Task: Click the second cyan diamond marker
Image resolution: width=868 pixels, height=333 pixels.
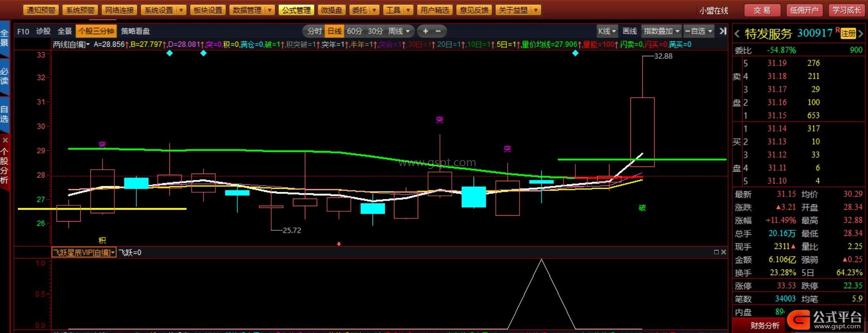Action: [203, 53]
